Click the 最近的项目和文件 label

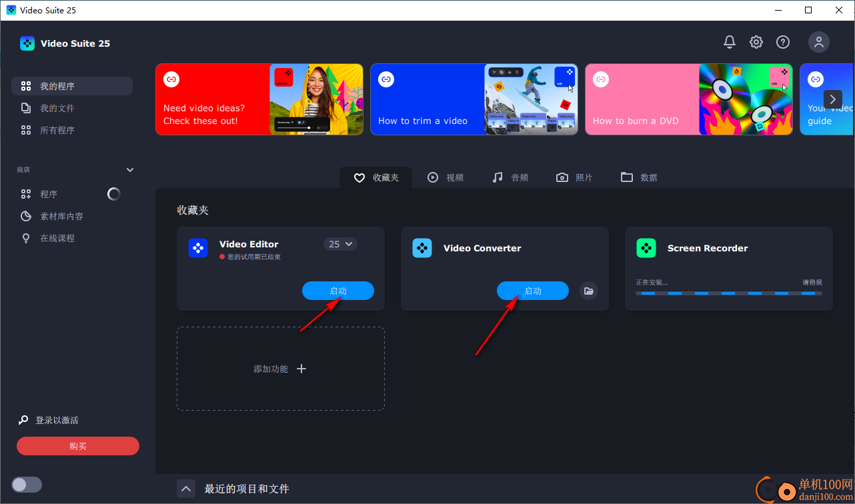tap(247, 489)
